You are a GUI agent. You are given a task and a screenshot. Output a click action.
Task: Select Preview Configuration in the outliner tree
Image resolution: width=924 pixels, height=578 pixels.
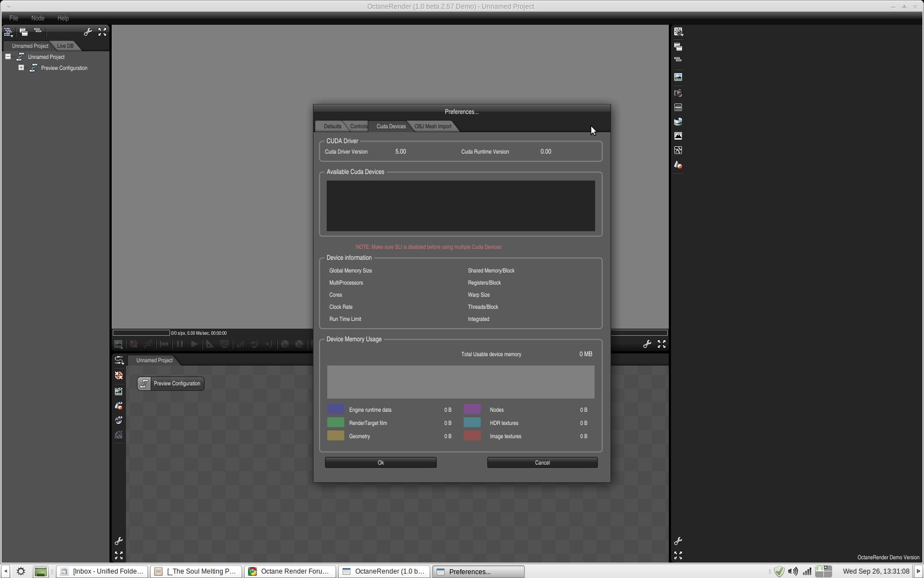(x=64, y=68)
